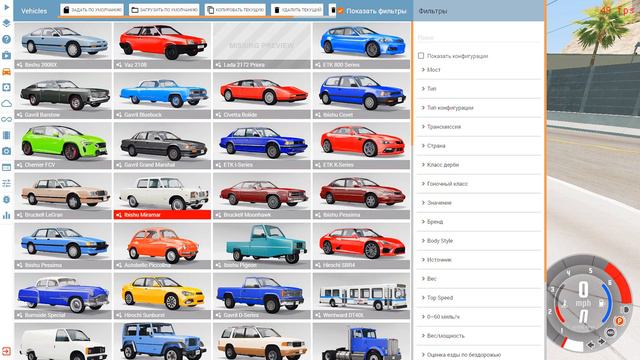The image size is (640, 360).
Task: Select the Gavril Bluebuck thumbnail
Action: (162, 96)
